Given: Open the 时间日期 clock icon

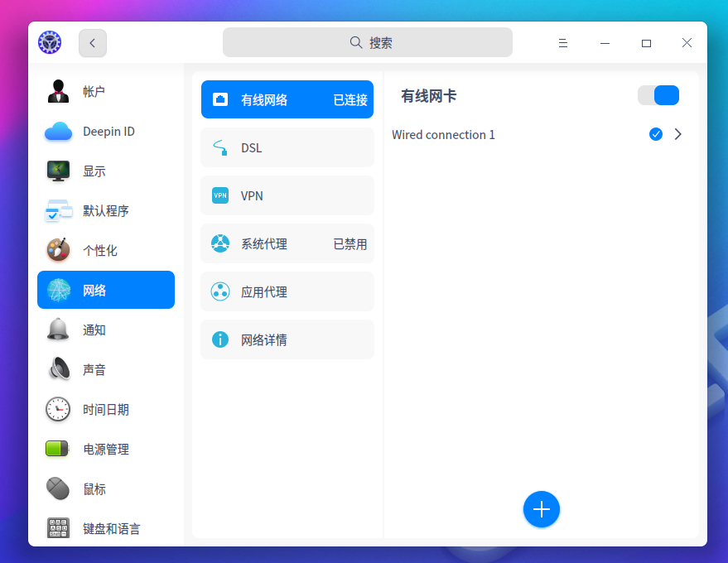Looking at the screenshot, I should (58, 409).
